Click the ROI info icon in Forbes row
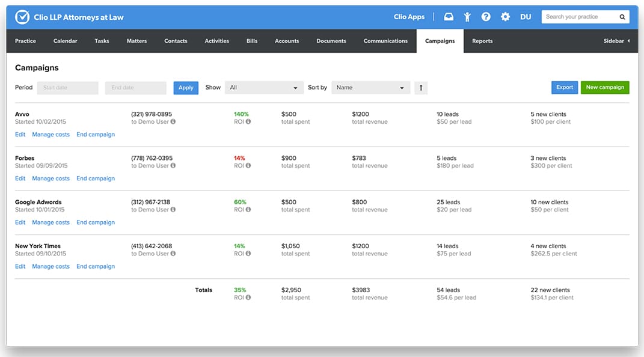 click(248, 165)
